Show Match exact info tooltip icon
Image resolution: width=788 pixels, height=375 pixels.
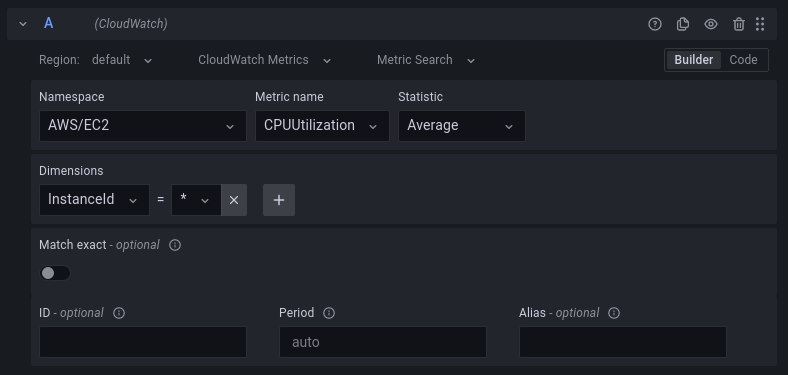pyautogui.click(x=175, y=245)
